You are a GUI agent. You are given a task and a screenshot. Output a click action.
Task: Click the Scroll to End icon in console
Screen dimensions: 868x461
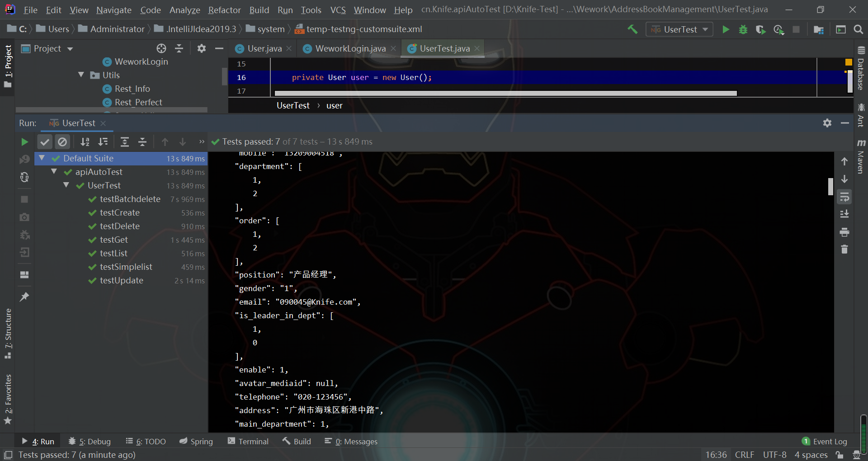(x=844, y=214)
